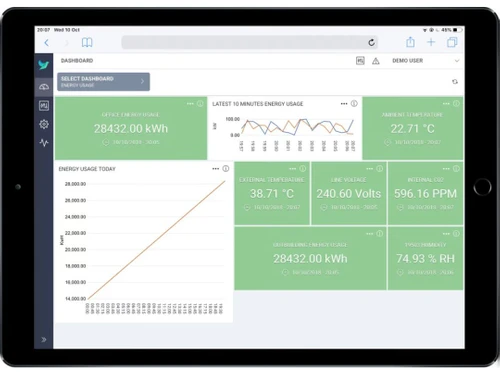Add a new Safari tab
Screen dimensions: 500x375
click(x=431, y=42)
